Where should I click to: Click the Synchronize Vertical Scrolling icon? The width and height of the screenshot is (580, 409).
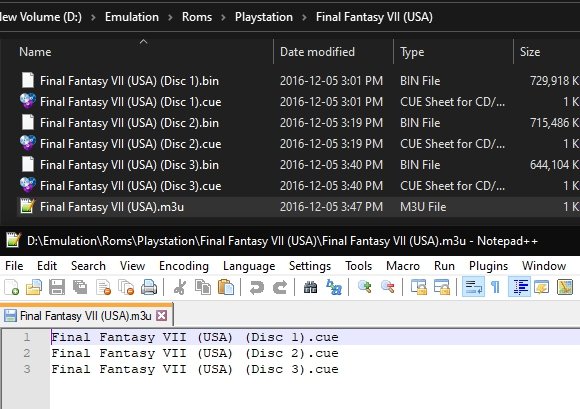tap(419, 287)
